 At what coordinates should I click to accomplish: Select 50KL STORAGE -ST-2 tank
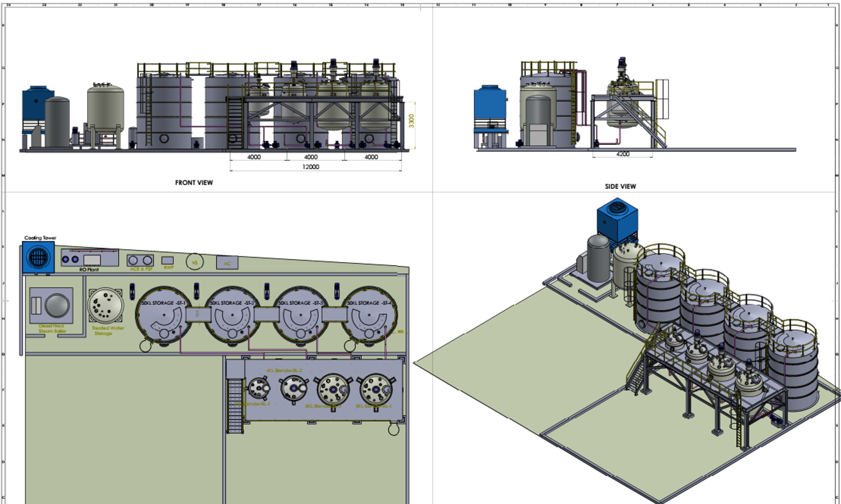click(x=232, y=315)
